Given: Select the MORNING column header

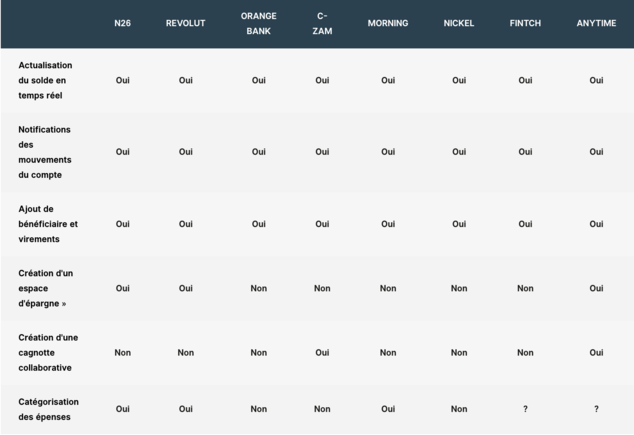Looking at the screenshot, I should point(388,23).
